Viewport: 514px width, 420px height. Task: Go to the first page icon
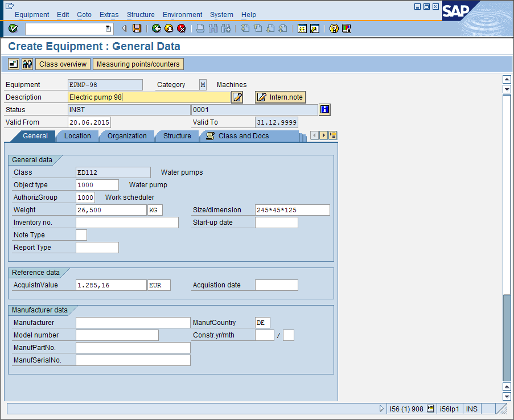tap(245, 28)
